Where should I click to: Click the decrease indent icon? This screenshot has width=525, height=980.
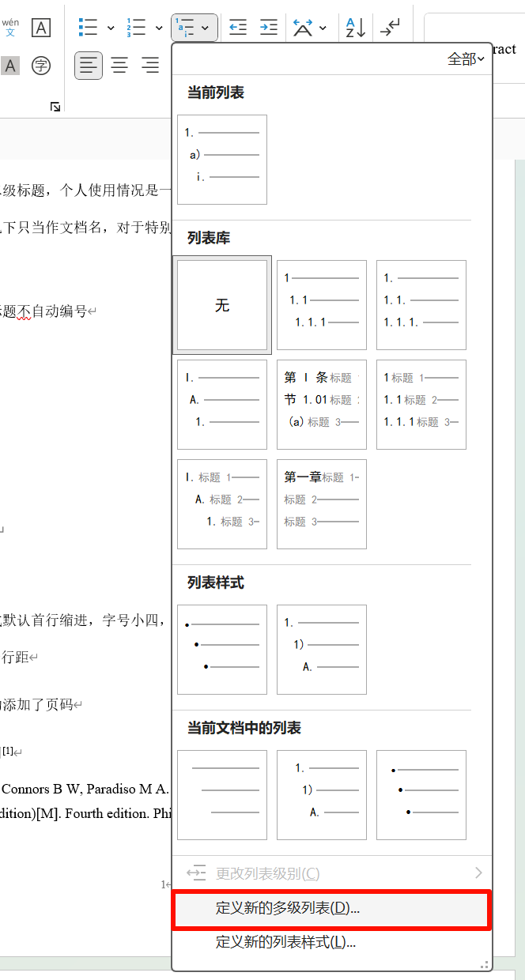pos(237,28)
